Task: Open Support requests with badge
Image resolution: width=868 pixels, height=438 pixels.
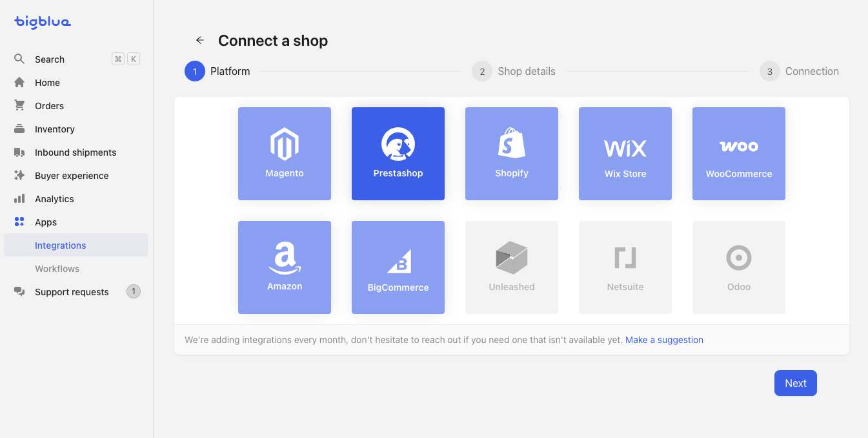Action: [x=76, y=292]
